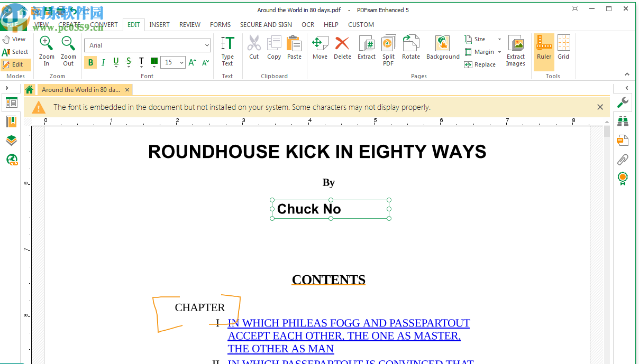Switch to Select mode
Viewport: 639px width, 364px height.
coord(15,52)
